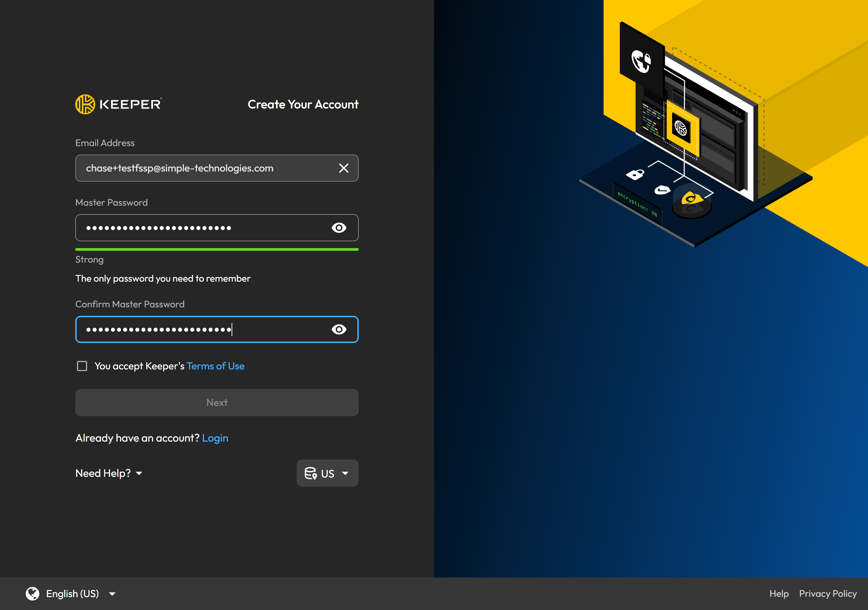Click the globe language icon
The image size is (868, 610).
(x=33, y=594)
